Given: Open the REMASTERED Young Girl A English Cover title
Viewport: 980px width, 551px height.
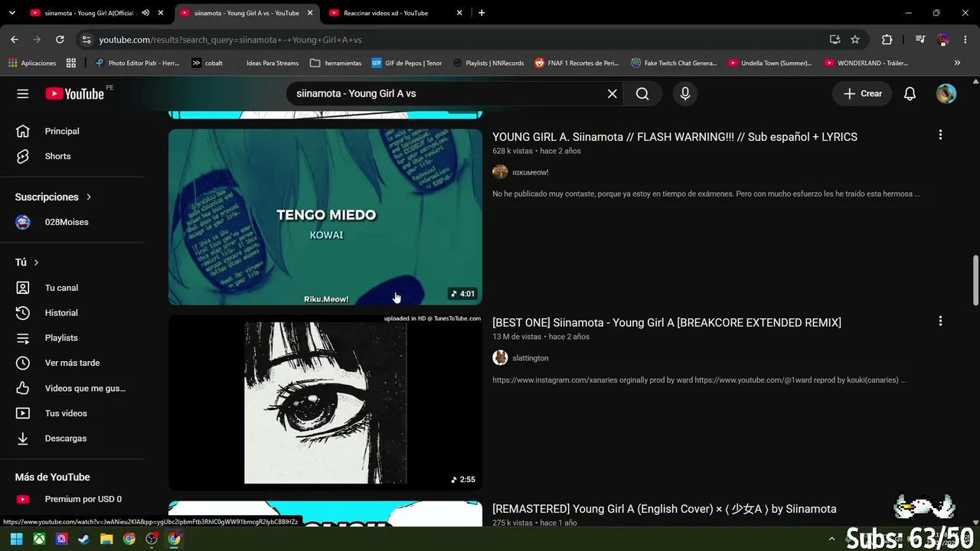Looking at the screenshot, I should [x=665, y=509].
